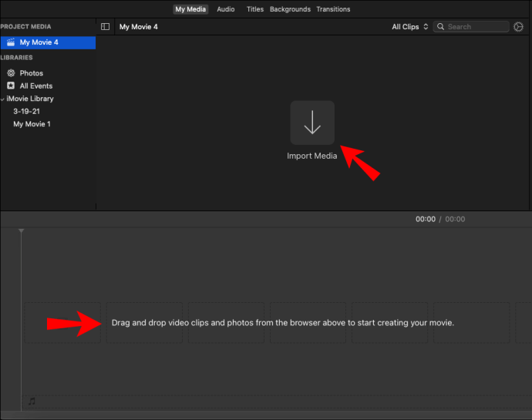
Task: Open the Transitions tab
Action: coord(333,9)
